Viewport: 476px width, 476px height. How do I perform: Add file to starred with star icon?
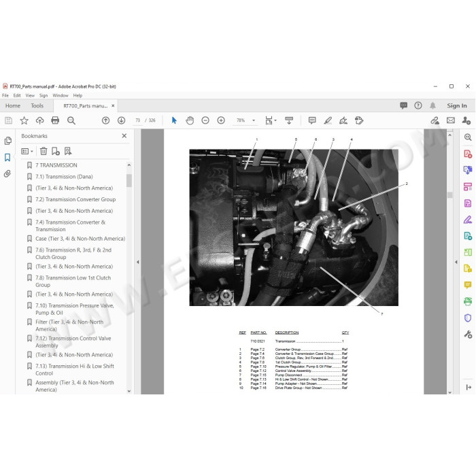(x=24, y=120)
